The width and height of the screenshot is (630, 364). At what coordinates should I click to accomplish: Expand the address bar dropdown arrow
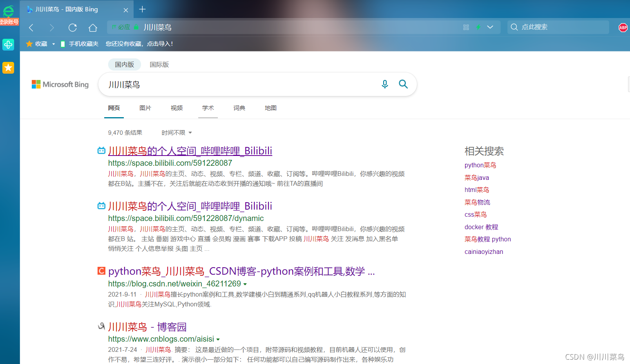tap(490, 27)
